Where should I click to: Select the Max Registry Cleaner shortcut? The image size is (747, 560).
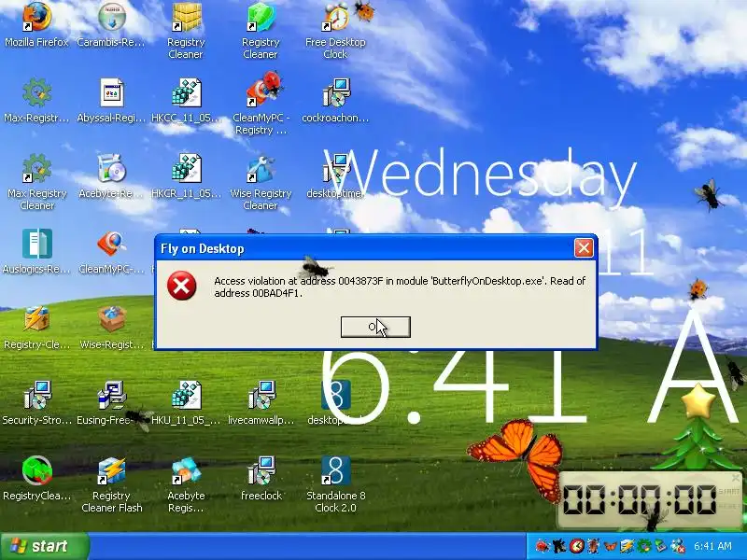point(37,182)
